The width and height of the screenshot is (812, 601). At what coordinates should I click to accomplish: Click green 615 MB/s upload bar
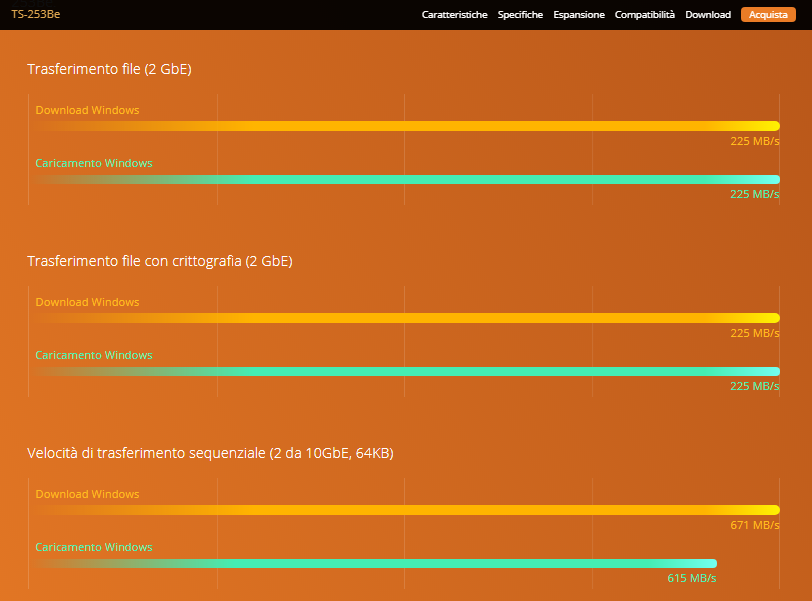(376, 563)
